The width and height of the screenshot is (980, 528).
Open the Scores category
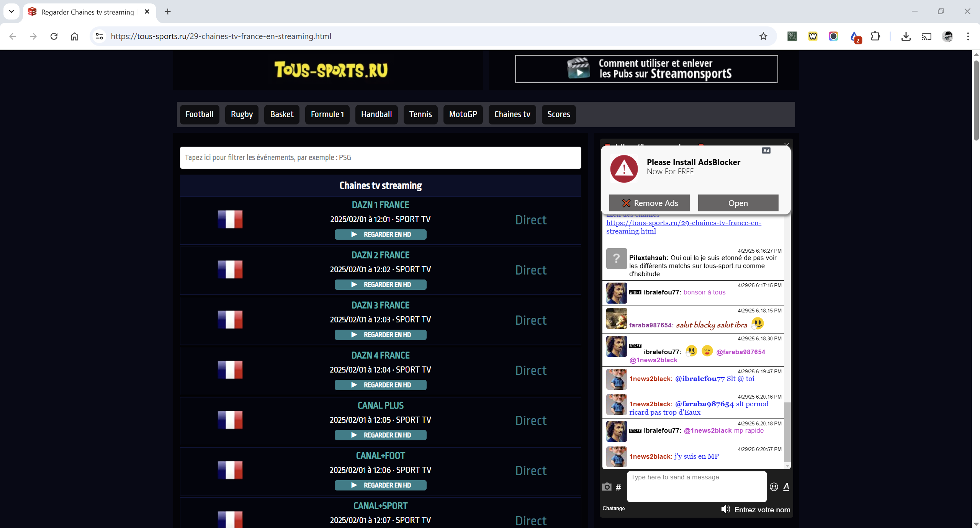pos(559,114)
